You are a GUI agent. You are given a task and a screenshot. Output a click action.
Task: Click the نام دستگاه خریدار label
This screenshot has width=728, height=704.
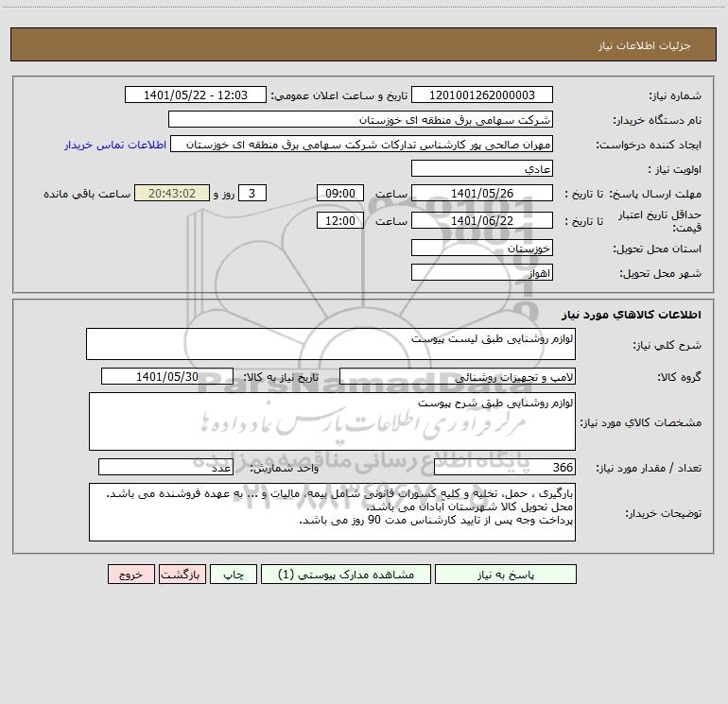(x=657, y=121)
